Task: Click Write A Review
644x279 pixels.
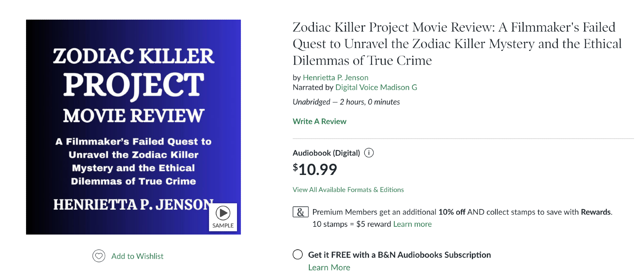Action: [319, 121]
